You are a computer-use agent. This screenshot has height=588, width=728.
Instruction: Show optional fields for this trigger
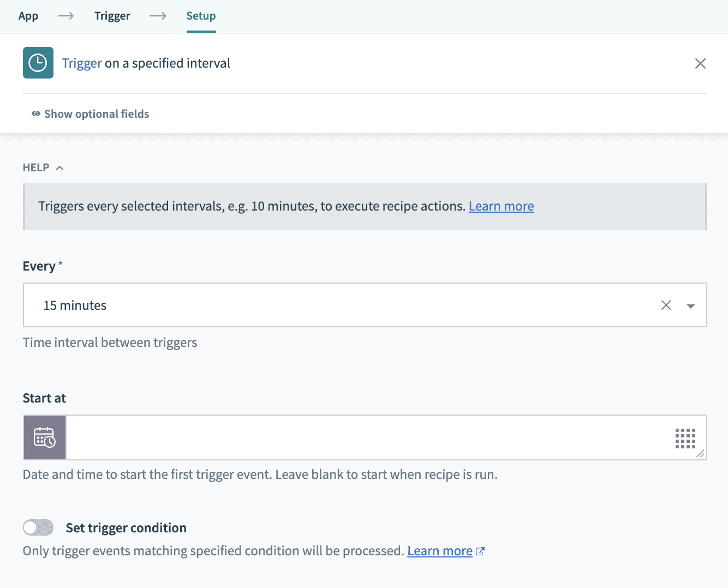(97, 113)
